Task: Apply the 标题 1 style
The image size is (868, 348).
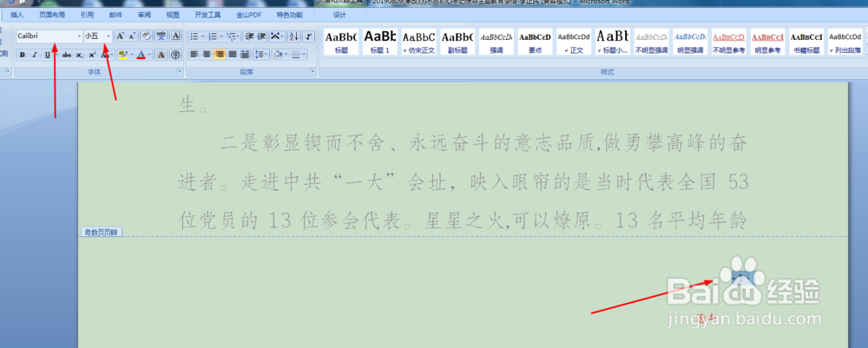Action: coord(380,42)
